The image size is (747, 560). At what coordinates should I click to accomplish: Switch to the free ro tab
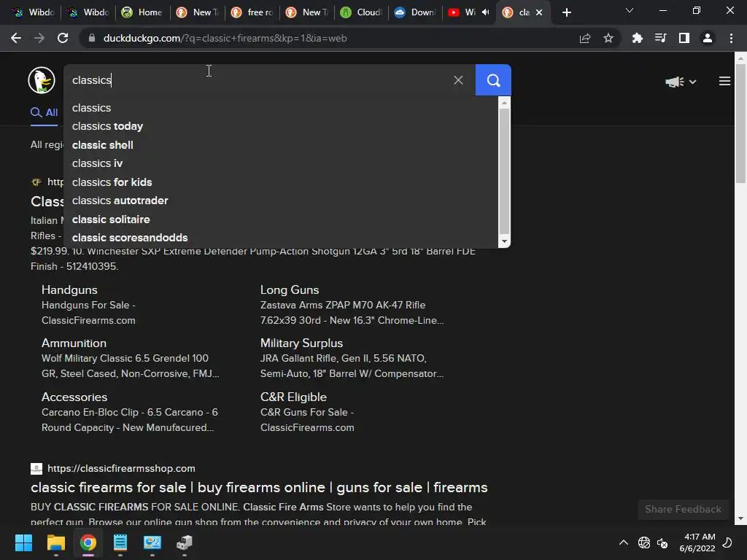coord(252,12)
